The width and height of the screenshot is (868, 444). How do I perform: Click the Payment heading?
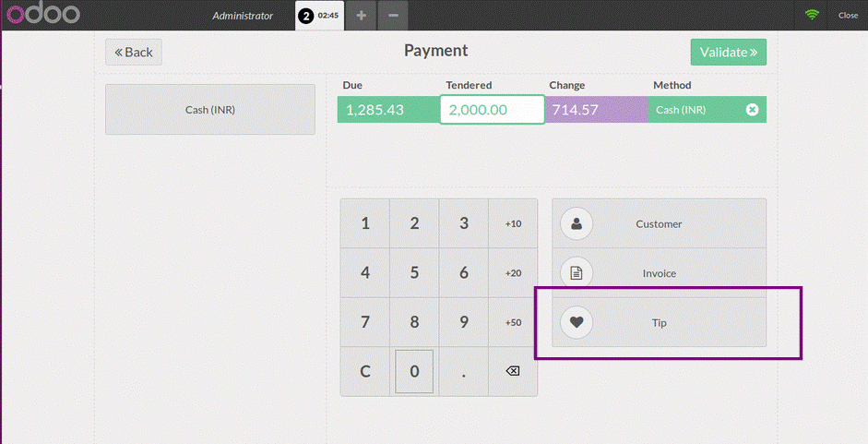coord(435,51)
